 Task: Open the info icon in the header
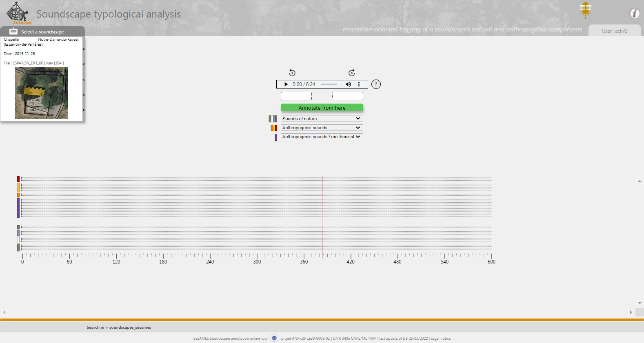(635, 13)
